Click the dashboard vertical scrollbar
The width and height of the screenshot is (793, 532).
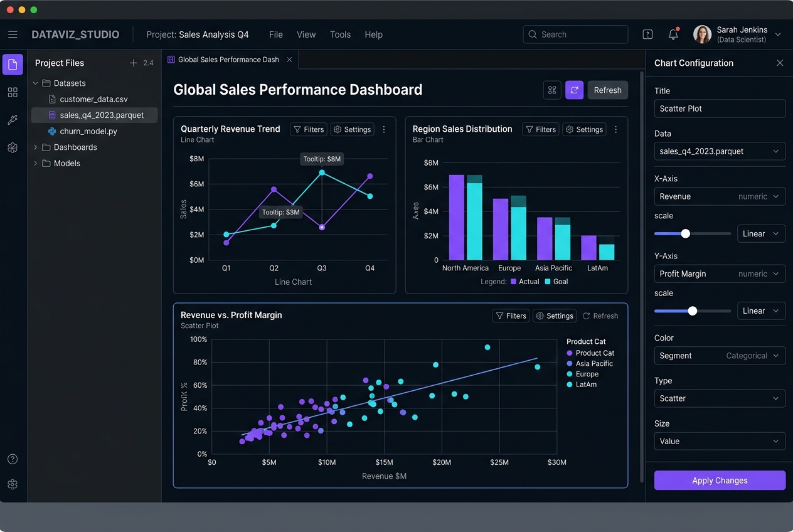coord(641,276)
